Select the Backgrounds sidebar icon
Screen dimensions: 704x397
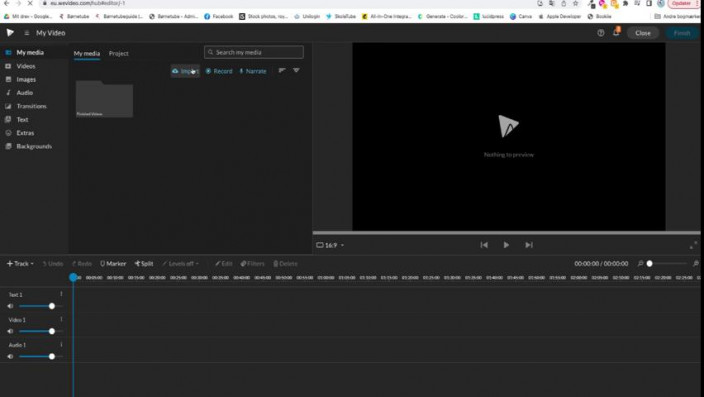point(8,146)
